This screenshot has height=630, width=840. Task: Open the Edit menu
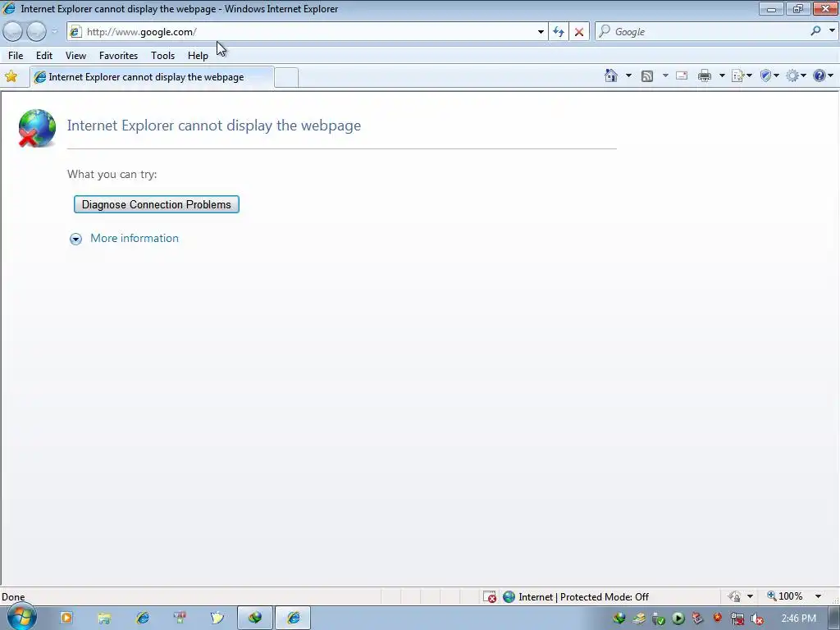tap(44, 55)
